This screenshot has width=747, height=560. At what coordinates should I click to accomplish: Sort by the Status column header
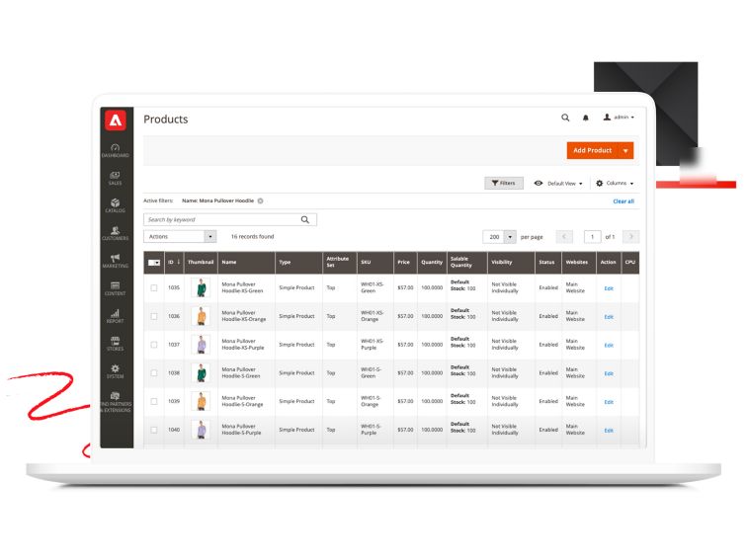pyautogui.click(x=548, y=262)
